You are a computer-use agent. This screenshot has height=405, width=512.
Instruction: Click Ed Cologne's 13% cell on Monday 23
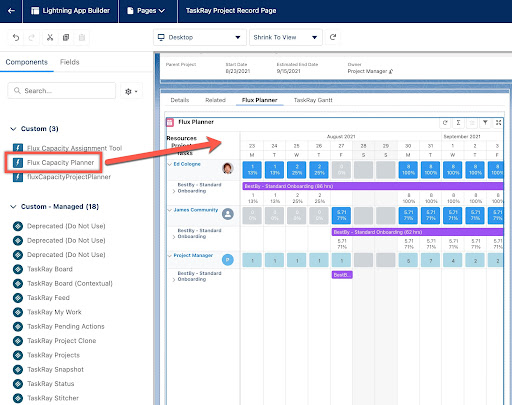click(252, 170)
